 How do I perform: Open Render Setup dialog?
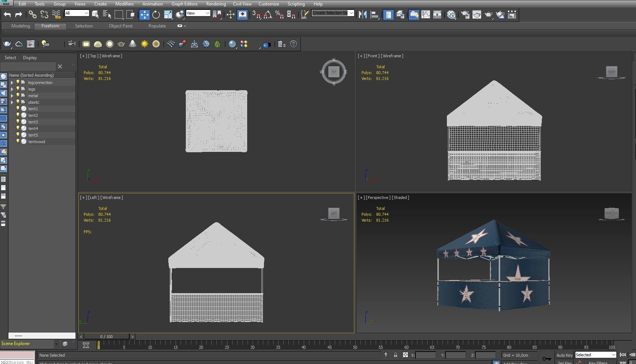tap(465, 15)
